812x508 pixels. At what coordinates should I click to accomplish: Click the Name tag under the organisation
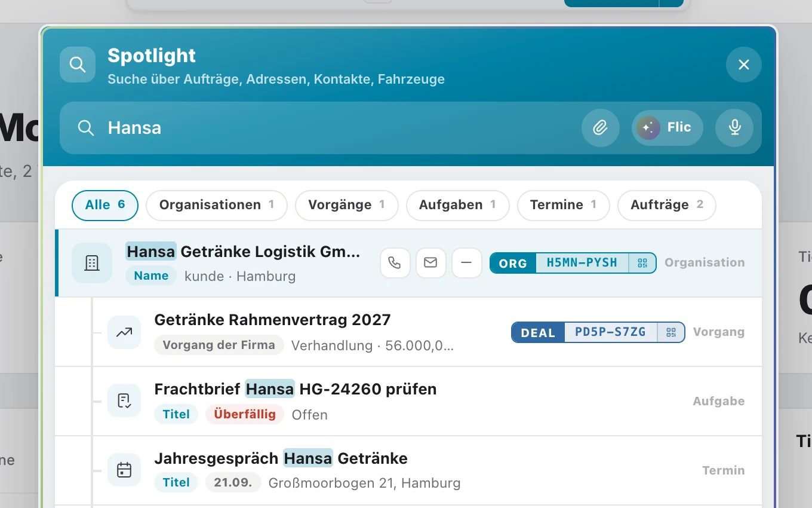(151, 276)
